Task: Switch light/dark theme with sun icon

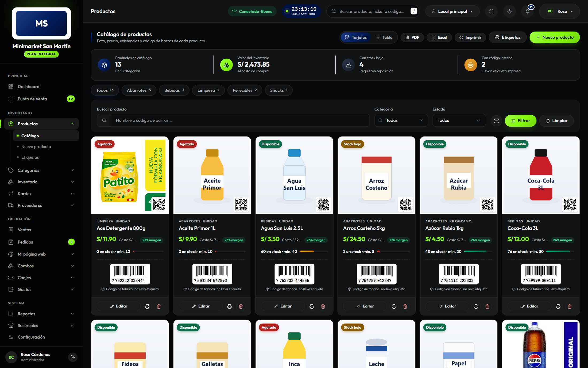Action: tap(509, 11)
